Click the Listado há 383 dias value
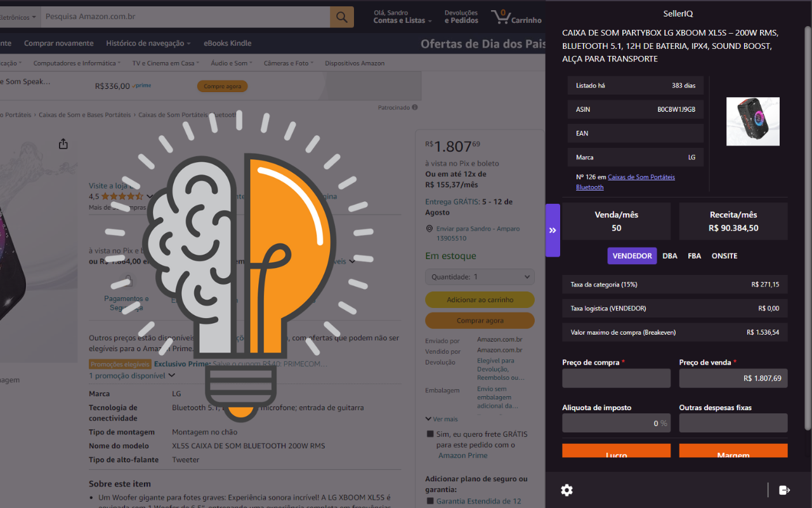The width and height of the screenshot is (812, 508). pyautogui.click(x=684, y=86)
